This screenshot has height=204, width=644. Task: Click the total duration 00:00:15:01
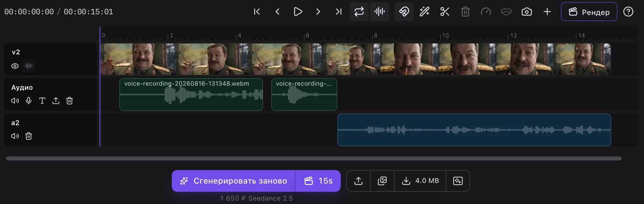click(89, 12)
